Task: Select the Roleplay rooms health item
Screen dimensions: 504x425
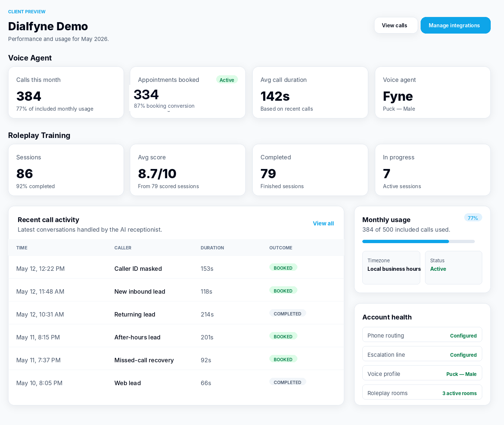Action: pos(422,392)
